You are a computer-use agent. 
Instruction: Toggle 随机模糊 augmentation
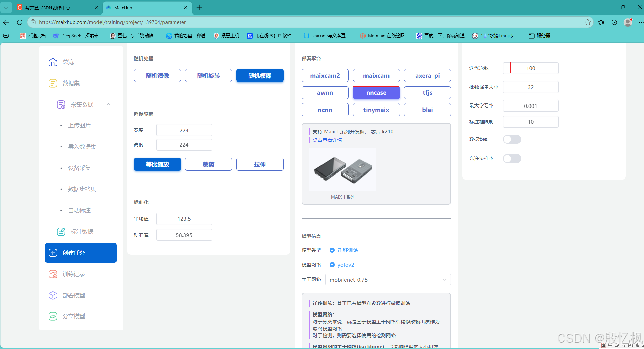[260, 75]
